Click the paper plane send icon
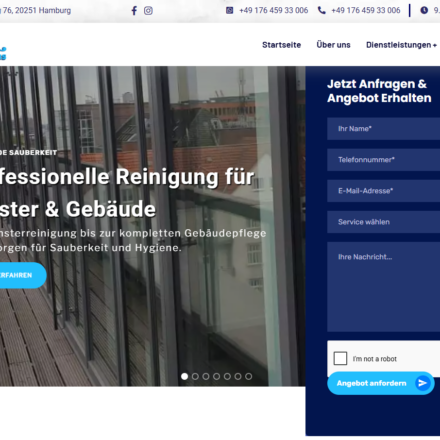440x440 pixels. click(423, 383)
